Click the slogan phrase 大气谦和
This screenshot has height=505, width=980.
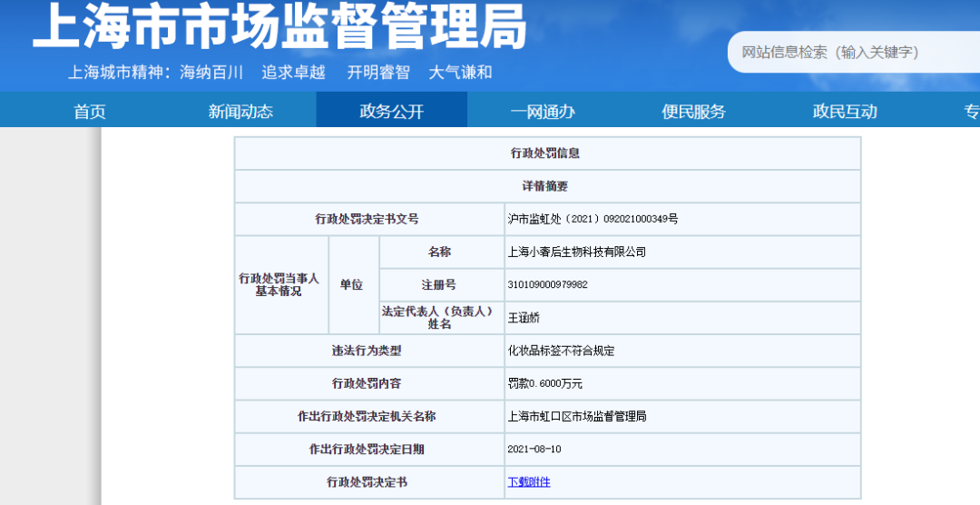click(461, 73)
